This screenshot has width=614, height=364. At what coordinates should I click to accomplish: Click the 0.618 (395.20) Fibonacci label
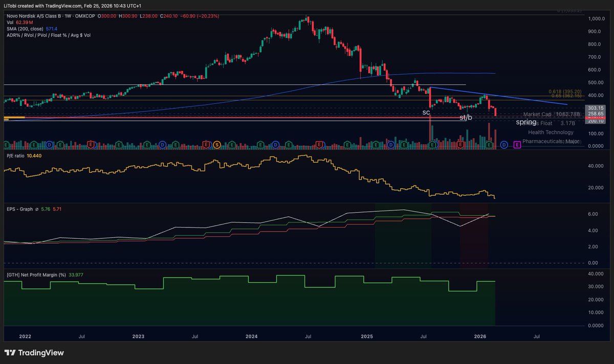click(x=565, y=91)
